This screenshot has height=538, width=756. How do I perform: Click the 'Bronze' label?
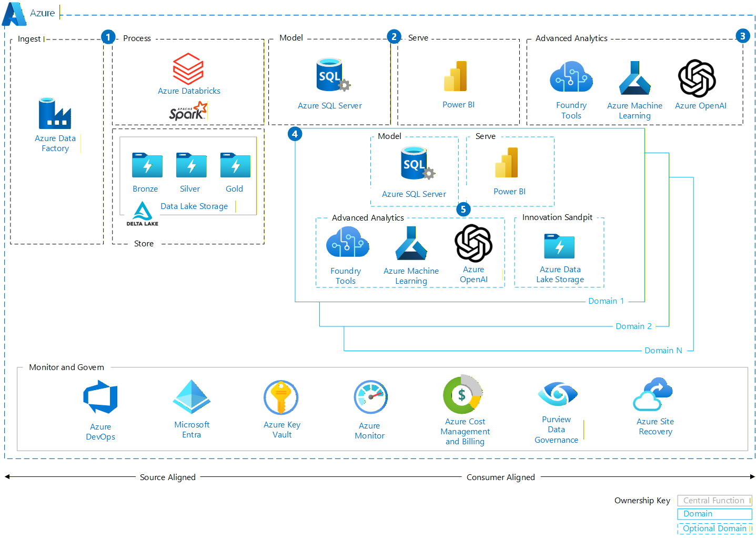[x=145, y=189]
